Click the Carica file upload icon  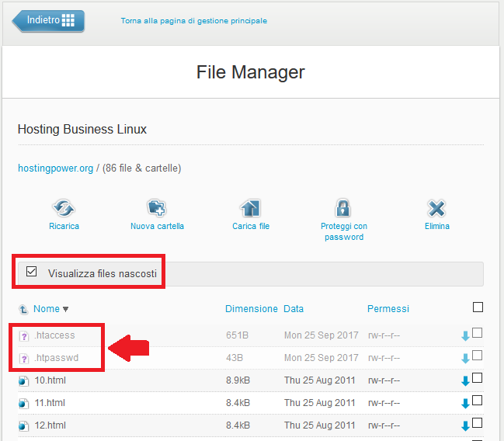[x=250, y=208]
